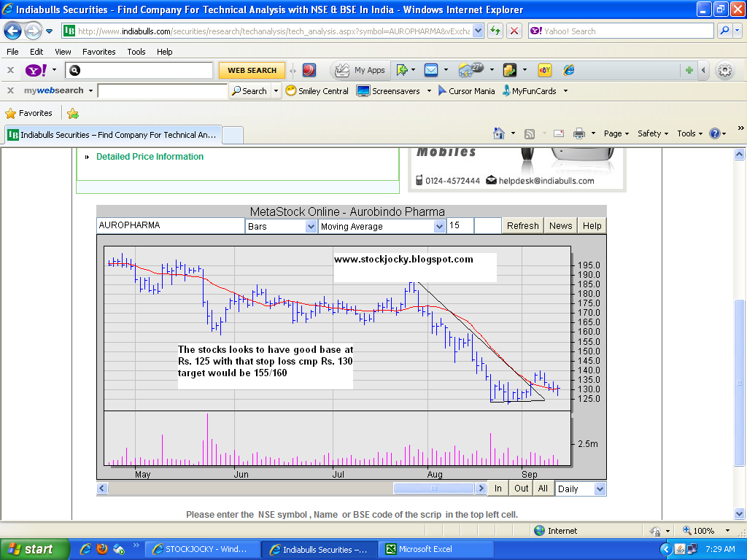Click the browser Back arrow button
The height and width of the screenshot is (560, 747).
[x=12, y=31]
